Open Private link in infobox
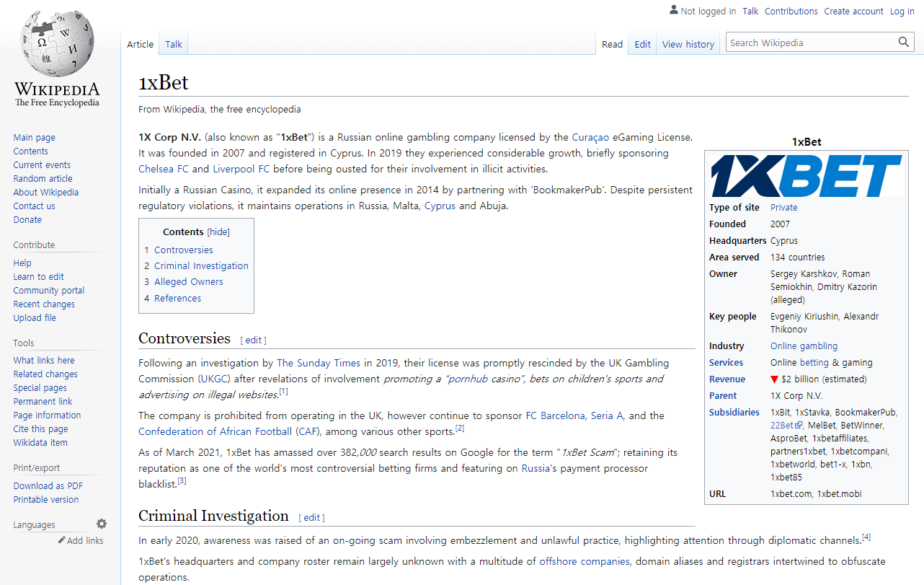The height and width of the screenshot is (585, 924). (x=784, y=208)
